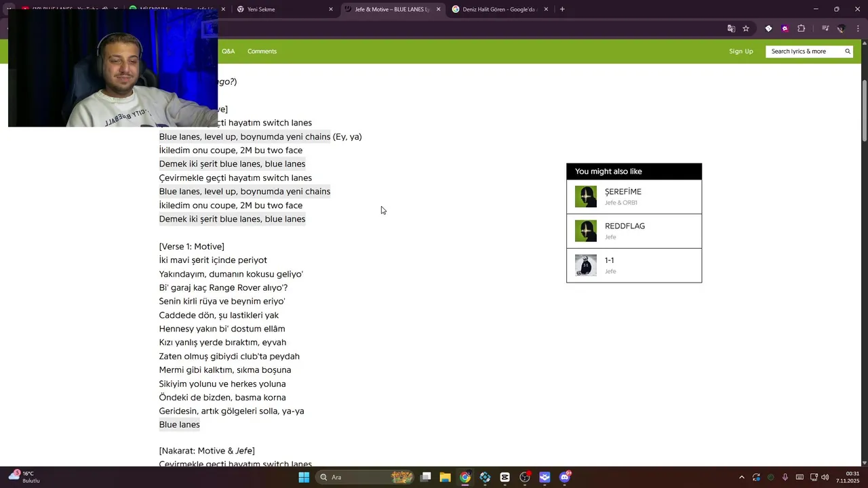Jump to the Comments section
This screenshot has width=868, height=488.
pos(262,52)
